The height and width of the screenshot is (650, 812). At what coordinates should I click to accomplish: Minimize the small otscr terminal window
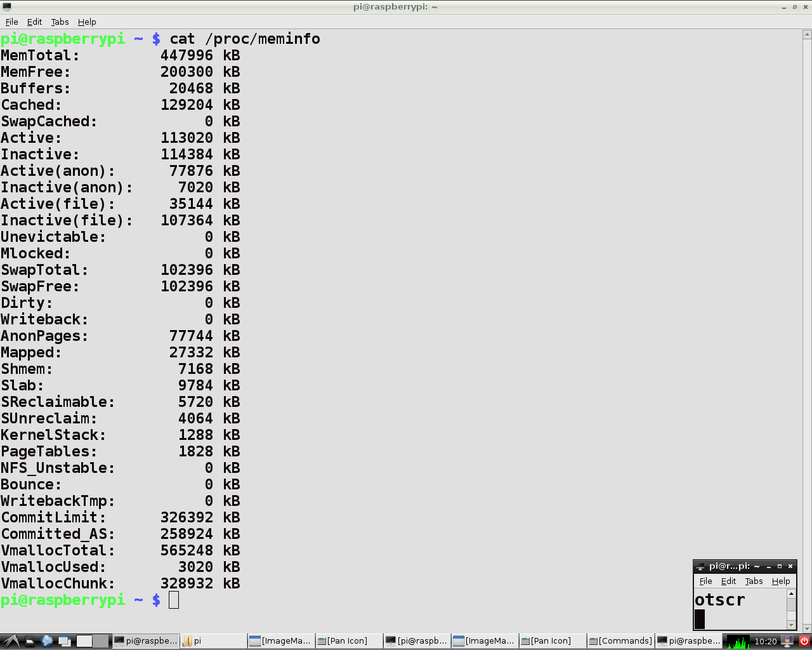click(x=769, y=566)
